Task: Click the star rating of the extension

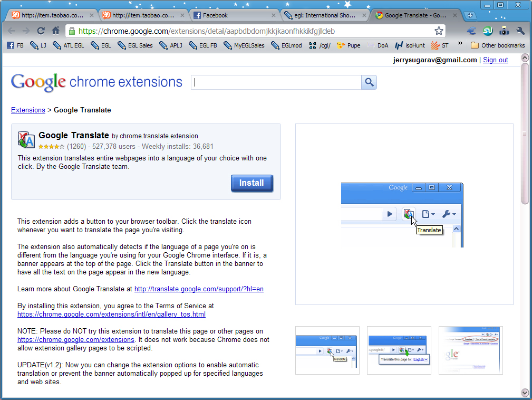Action: pos(51,147)
